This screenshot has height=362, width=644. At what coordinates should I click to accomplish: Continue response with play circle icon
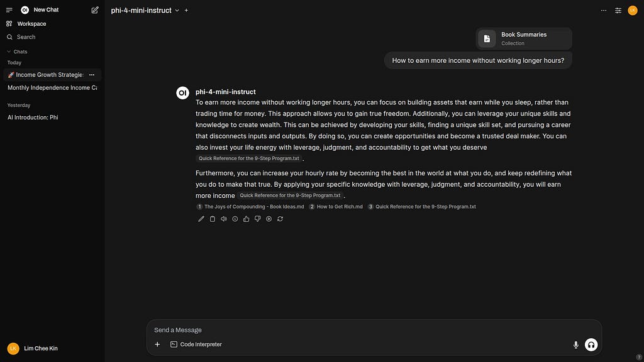tap(269, 219)
